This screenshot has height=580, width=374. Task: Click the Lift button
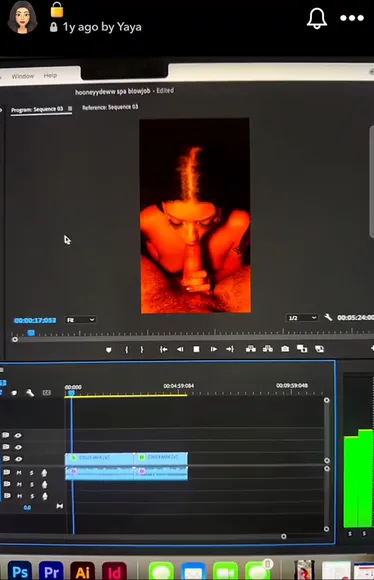251,349
